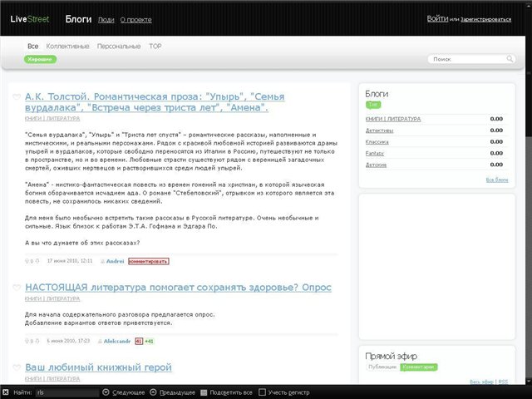Open author Andrei's profile
The height and width of the screenshot is (399, 532).
[115, 261]
